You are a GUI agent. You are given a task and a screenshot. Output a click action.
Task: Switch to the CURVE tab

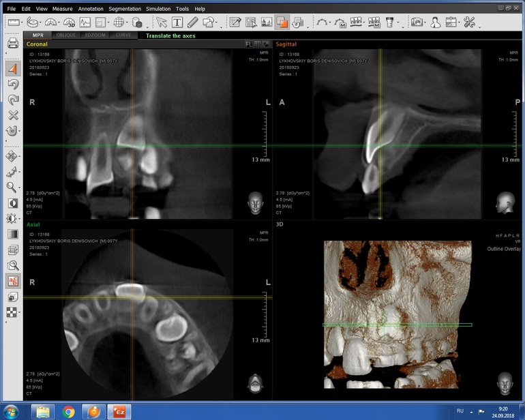[x=123, y=35]
